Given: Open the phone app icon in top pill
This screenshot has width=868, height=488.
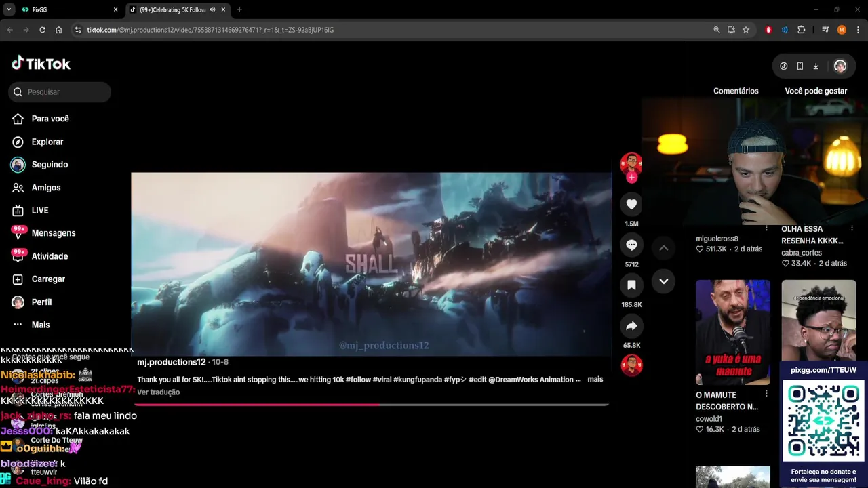Looking at the screenshot, I should point(800,66).
